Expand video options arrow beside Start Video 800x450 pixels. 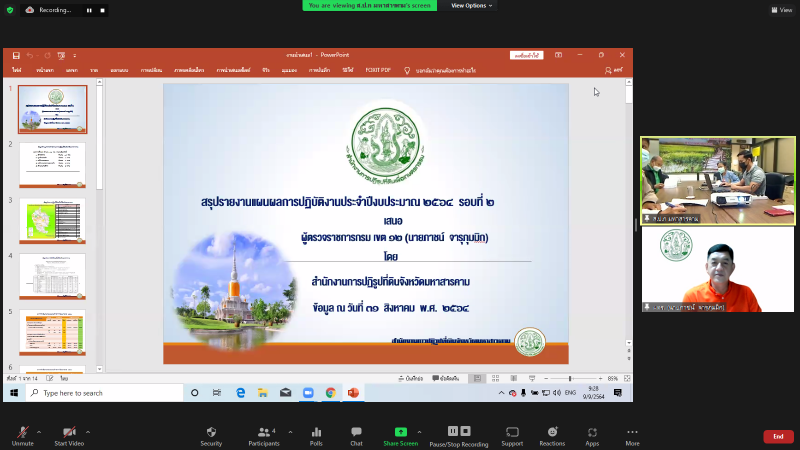point(88,432)
